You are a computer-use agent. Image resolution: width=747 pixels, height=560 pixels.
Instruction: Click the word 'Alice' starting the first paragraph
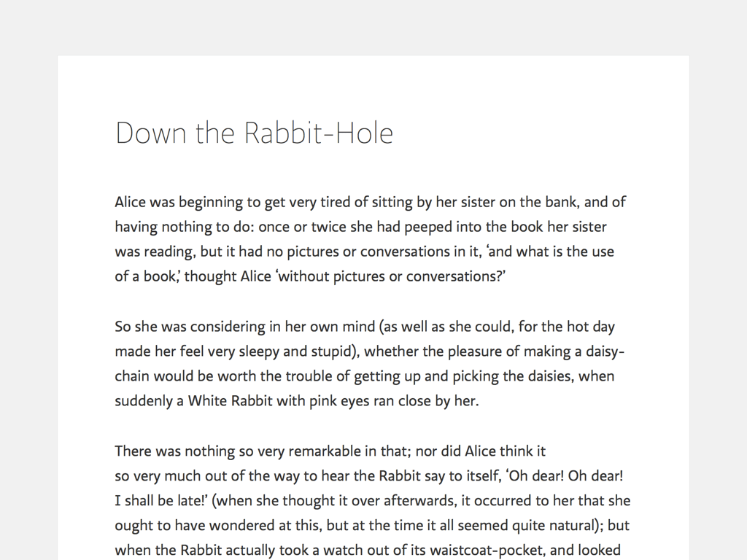pos(131,202)
